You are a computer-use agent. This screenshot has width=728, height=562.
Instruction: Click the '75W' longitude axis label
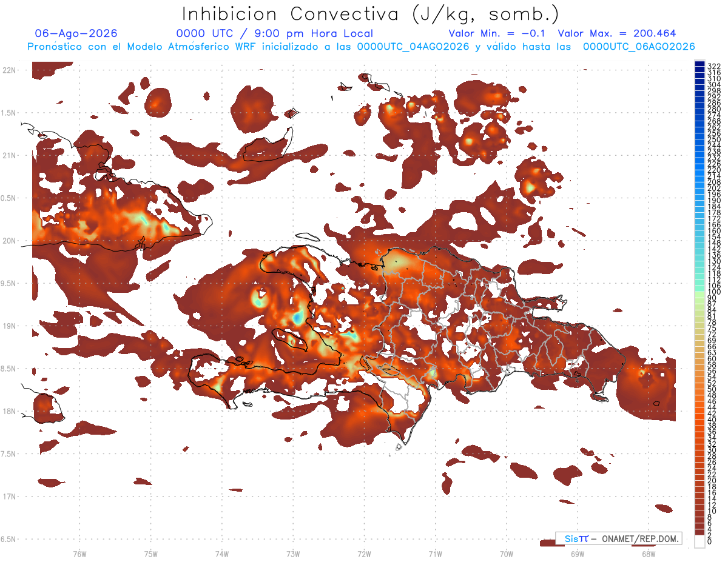click(x=151, y=554)
